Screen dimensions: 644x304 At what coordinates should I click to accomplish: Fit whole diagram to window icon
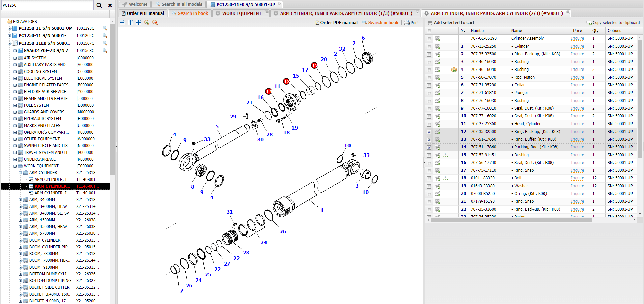pyautogui.click(x=139, y=22)
